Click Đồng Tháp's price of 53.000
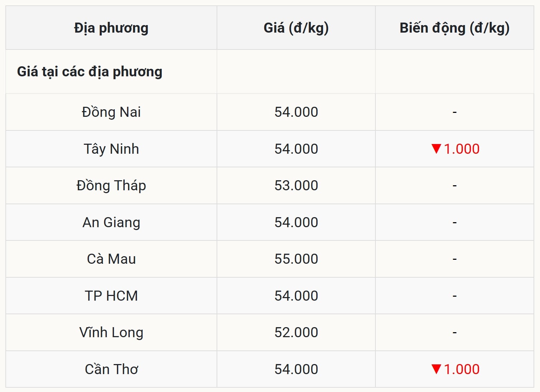 [x=296, y=186]
